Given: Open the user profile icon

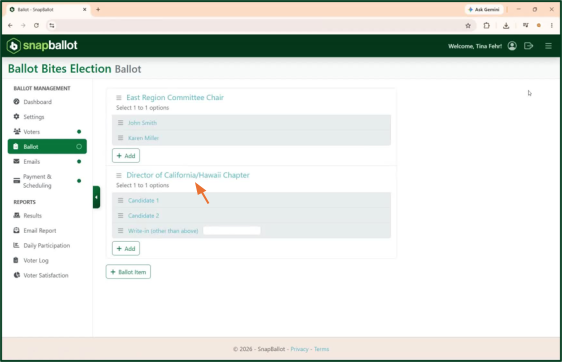Looking at the screenshot, I should click(512, 46).
